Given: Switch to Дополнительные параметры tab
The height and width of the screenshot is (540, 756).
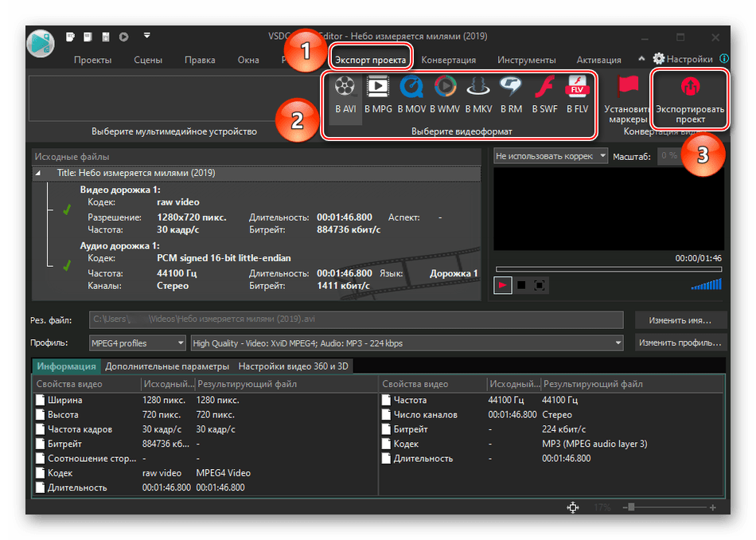Looking at the screenshot, I should [x=167, y=366].
